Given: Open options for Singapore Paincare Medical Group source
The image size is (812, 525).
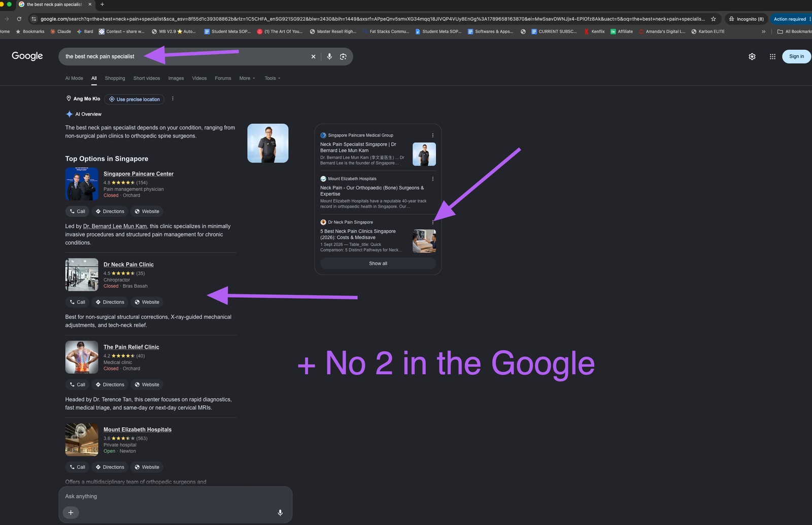Looking at the screenshot, I should click(x=432, y=136).
